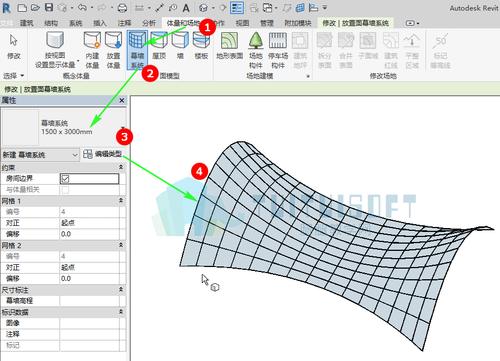Viewport: 500px width, 361px height.
Task: Collapse the Dimensions (尺寸标注) section
Action: [121, 290]
